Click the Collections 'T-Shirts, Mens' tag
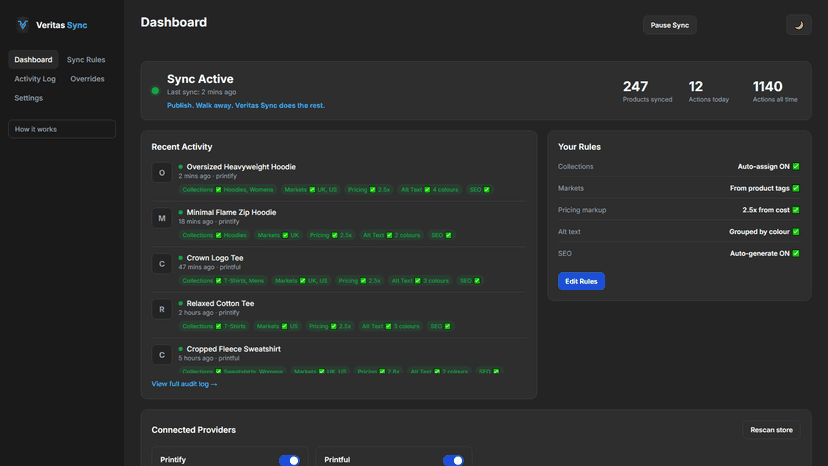The height and width of the screenshot is (466, 828). [x=223, y=281]
